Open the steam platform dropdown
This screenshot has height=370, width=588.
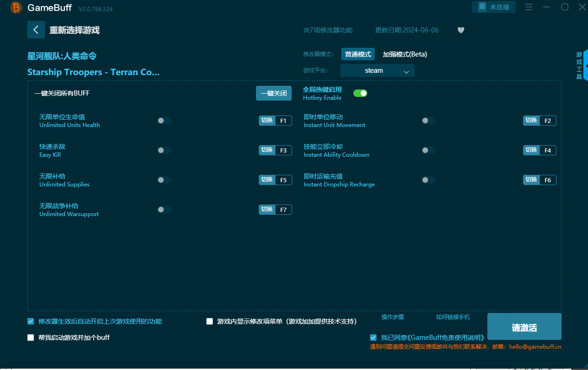pos(377,71)
